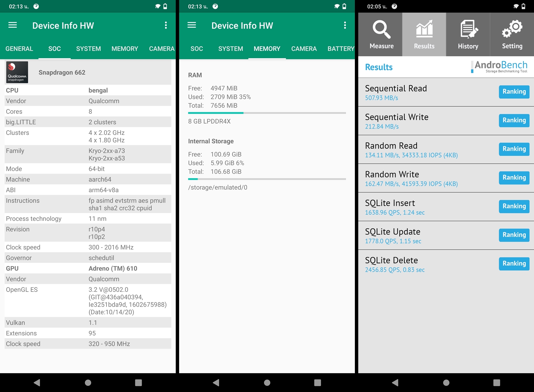534x392 pixels.
Task: Open Ranking for Sequential Read
Action: pyautogui.click(x=514, y=92)
